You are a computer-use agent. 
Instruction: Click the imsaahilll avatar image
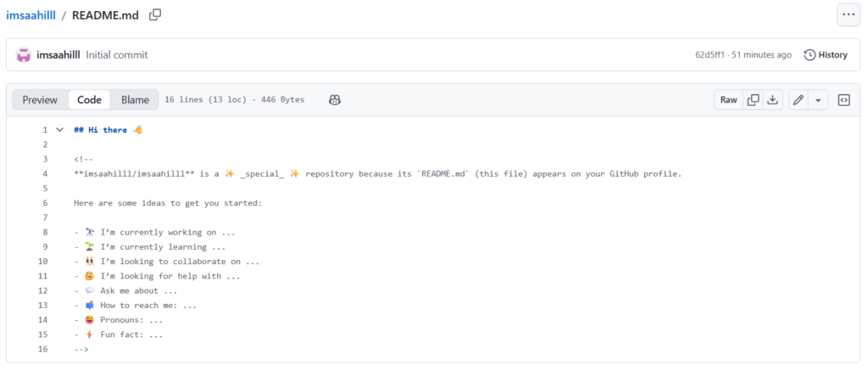point(23,55)
